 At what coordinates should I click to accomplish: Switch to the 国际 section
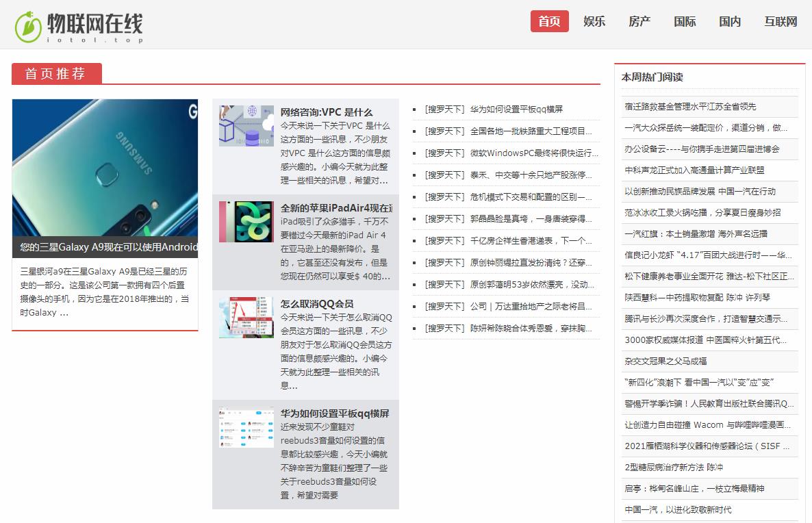point(685,21)
